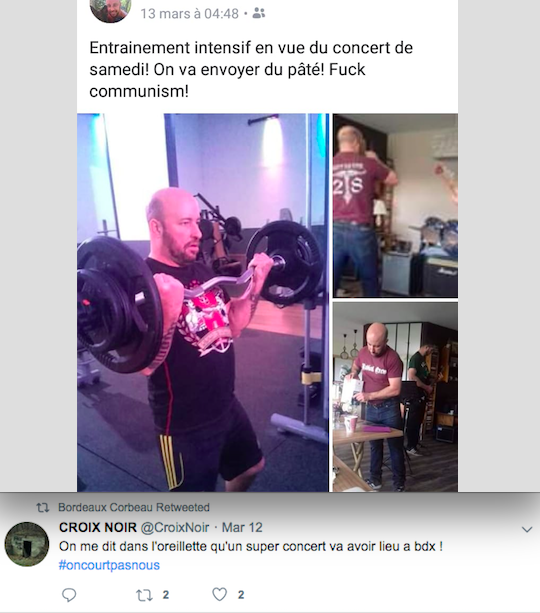The height and width of the screenshot is (613, 540).
Task: Click the Bordeaux Corbeau Retweeted label
Action: [x=134, y=507]
